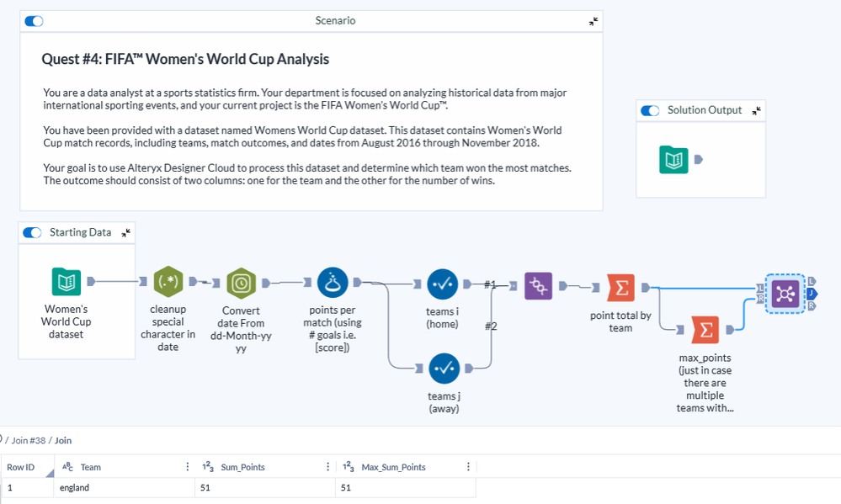Select the Convert date DateTime tool icon
Viewport: 841px width, 504px height.
[x=242, y=283]
